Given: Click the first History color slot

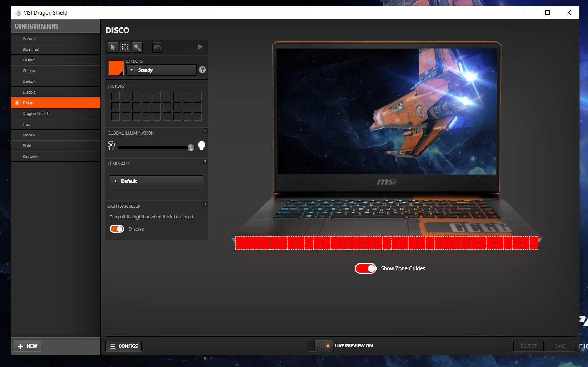Looking at the screenshot, I should pyautogui.click(x=115, y=96).
